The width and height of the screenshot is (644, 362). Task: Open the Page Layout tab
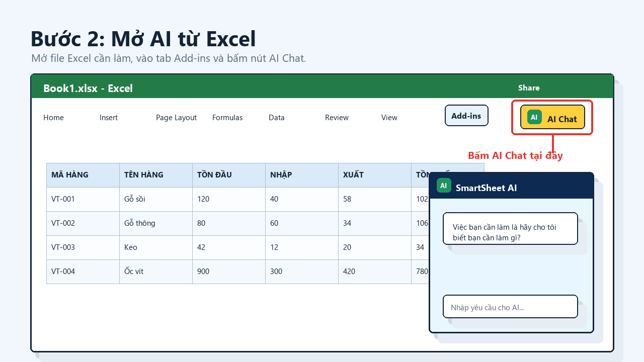tap(176, 118)
